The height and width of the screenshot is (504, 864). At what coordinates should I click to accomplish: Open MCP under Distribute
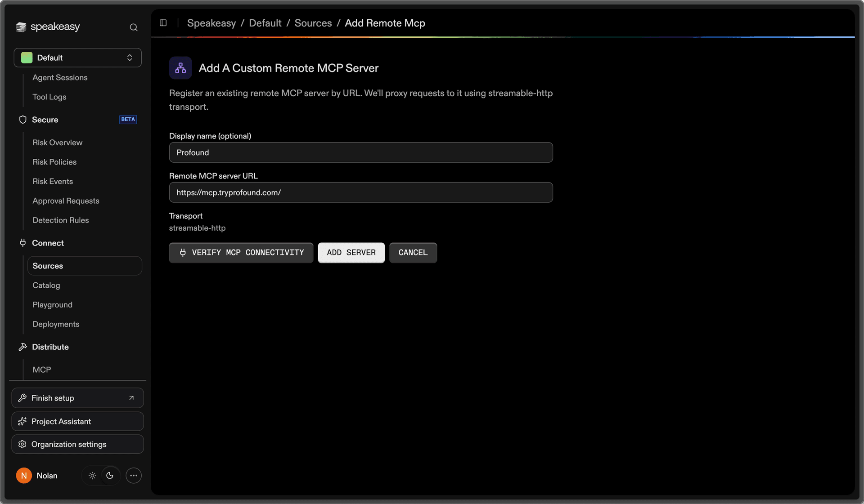[41, 370]
